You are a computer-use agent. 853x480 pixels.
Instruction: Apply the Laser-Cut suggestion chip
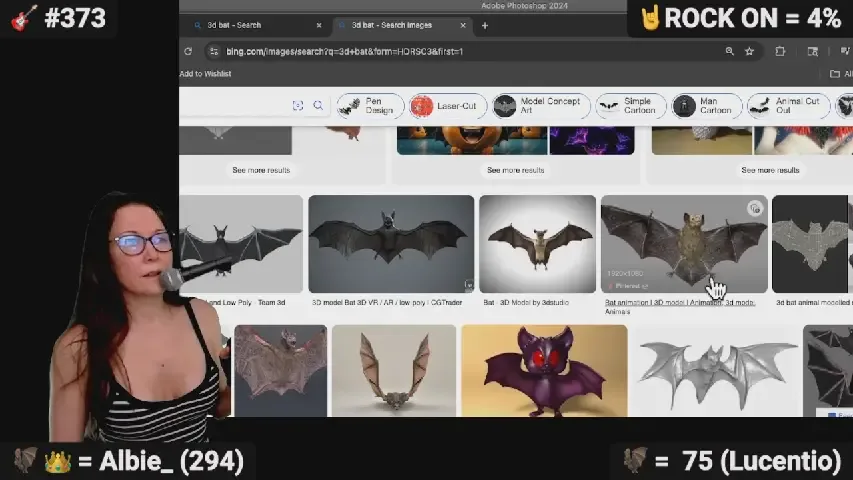[448, 106]
